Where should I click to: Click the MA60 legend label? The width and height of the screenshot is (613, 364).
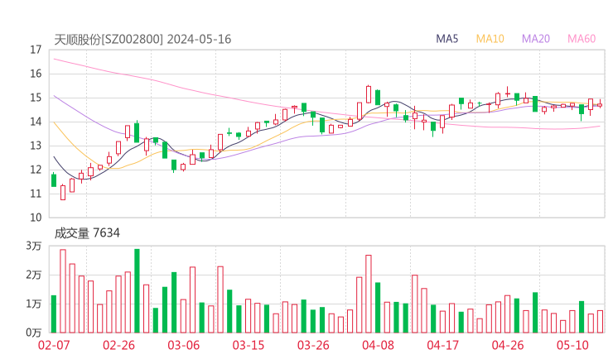(582, 39)
